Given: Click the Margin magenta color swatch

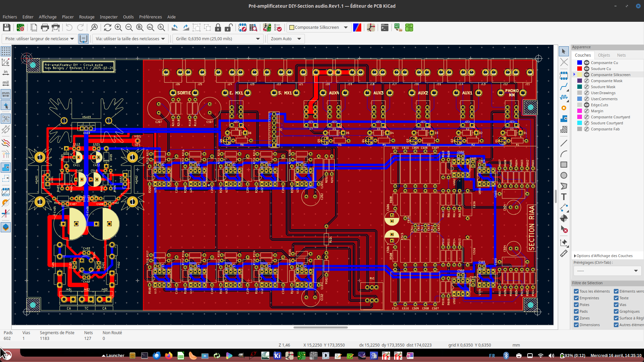Looking at the screenshot, I should pyautogui.click(x=580, y=111).
